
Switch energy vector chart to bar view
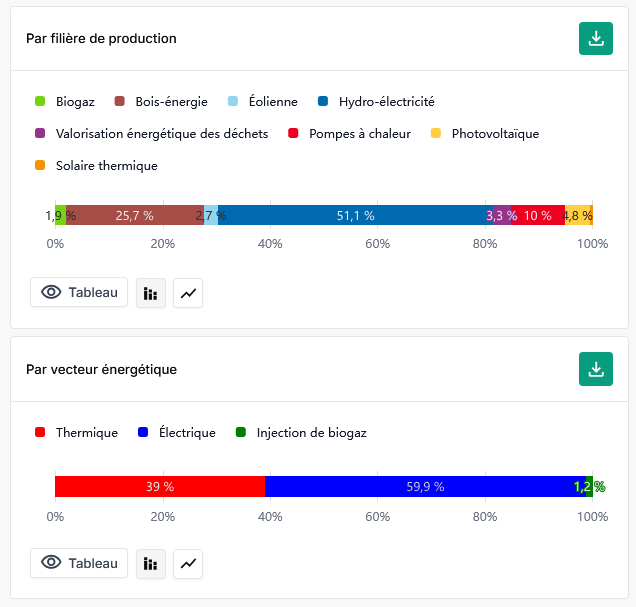coord(150,564)
